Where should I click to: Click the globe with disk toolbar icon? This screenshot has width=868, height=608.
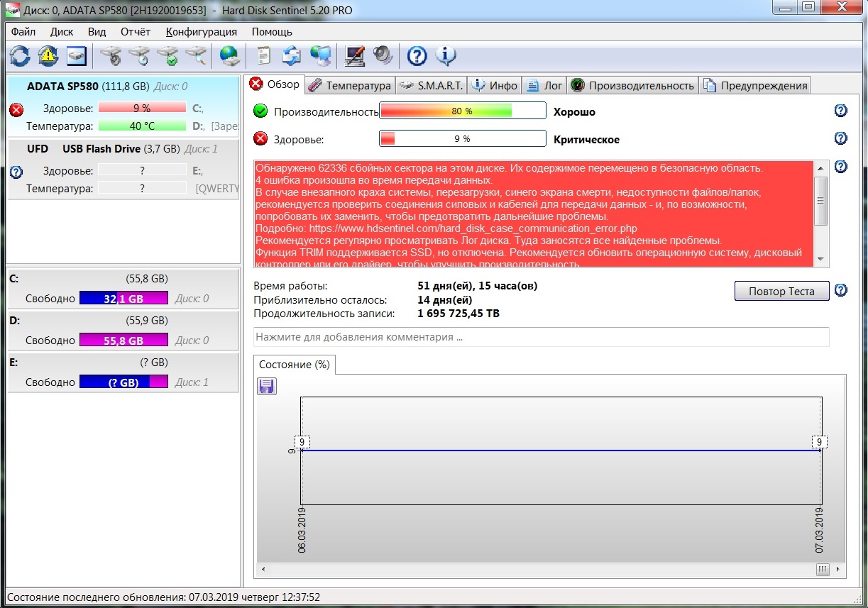(229, 55)
